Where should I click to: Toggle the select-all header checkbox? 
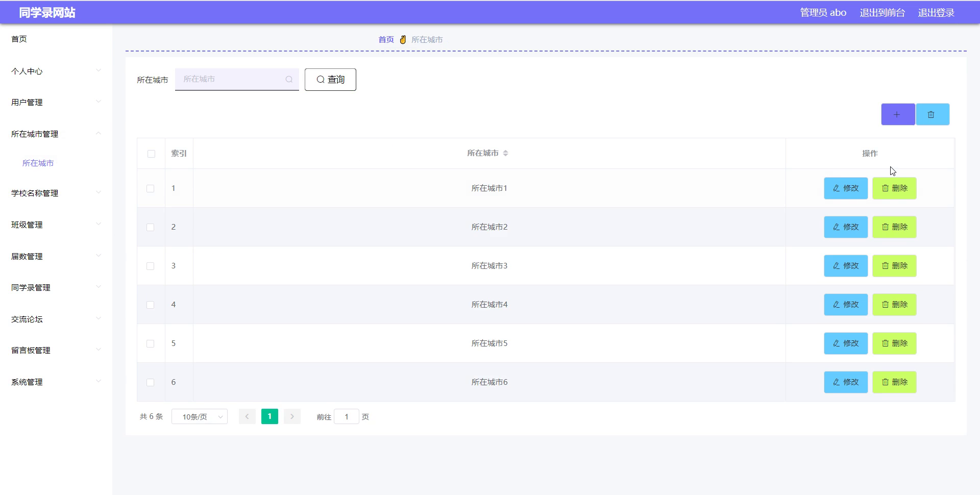pos(151,154)
